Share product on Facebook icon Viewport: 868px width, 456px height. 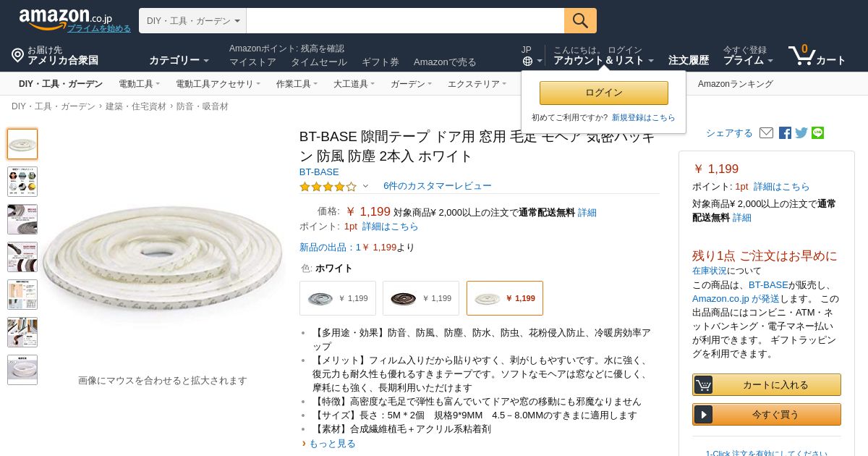click(785, 133)
